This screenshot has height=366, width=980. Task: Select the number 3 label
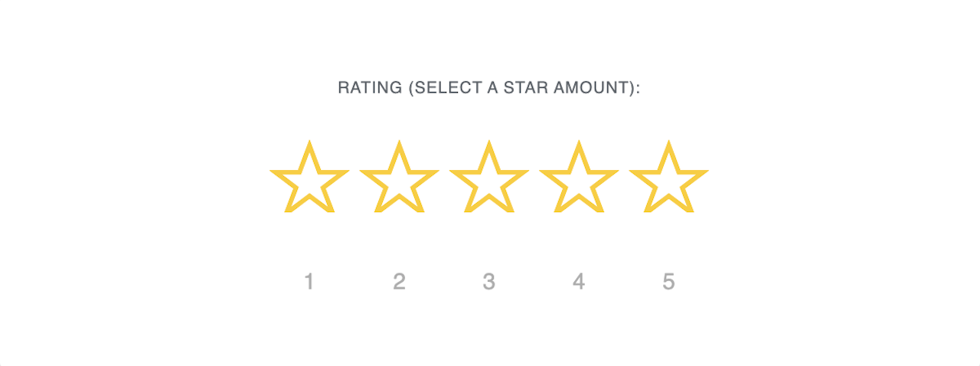pos(489,283)
